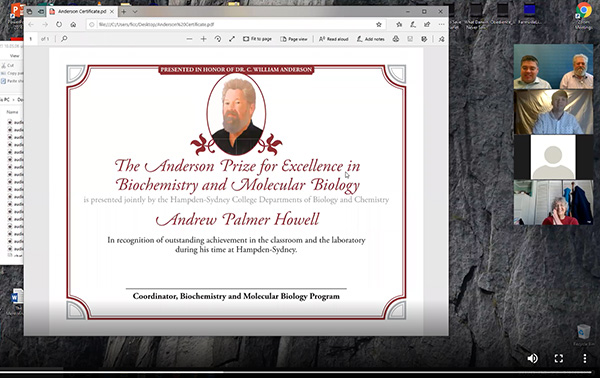The width and height of the screenshot is (600, 378).
Task: Expand tab previews chevron
Action: [x=135, y=12]
